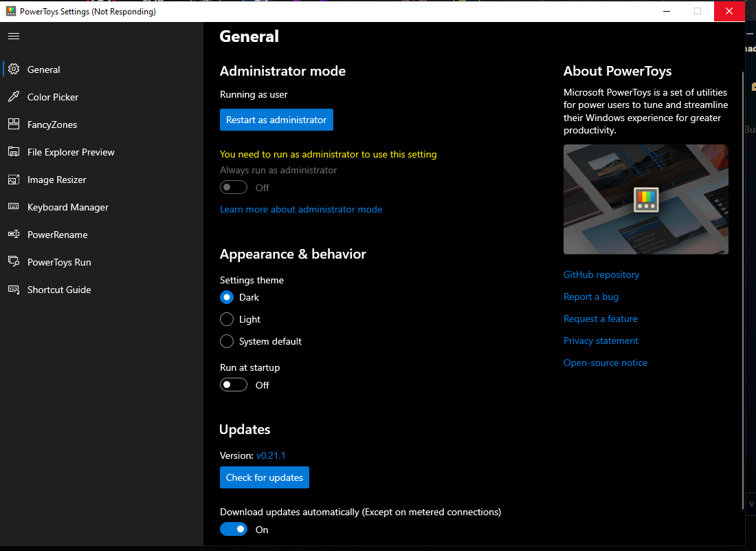Open the General settings page
756x551 pixels.
[102, 69]
